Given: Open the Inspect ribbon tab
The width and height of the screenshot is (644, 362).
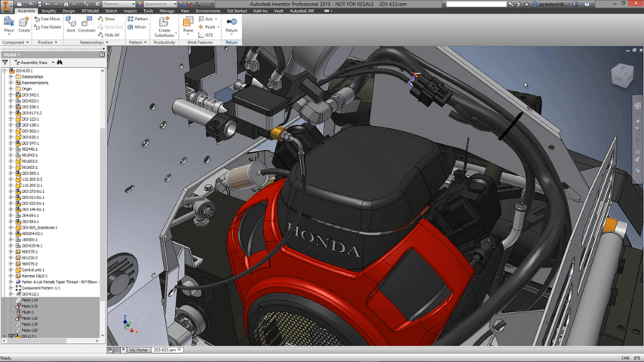Looking at the screenshot, I should tap(130, 11).
